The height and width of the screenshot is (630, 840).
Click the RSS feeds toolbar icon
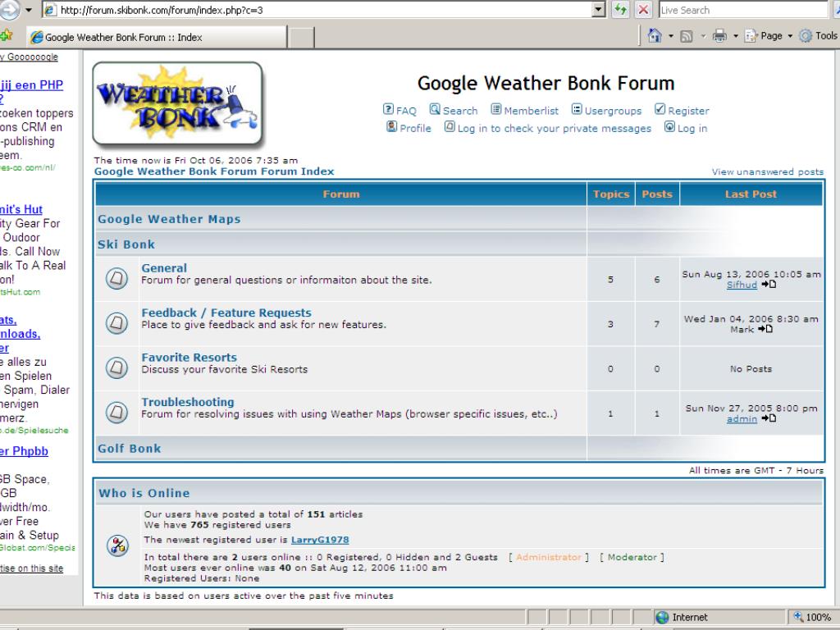pyautogui.click(x=687, y=36)
